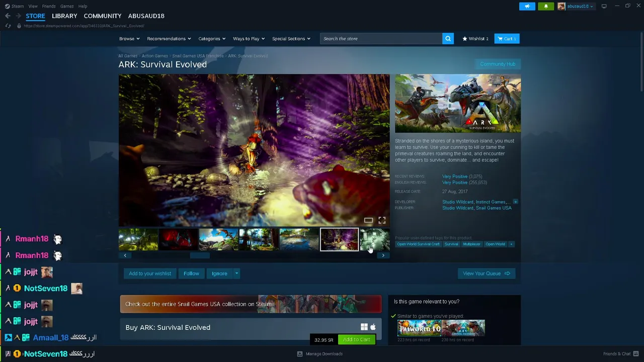Expand the Browse dropdown
Viewport: 644px width, 362px height.
tap(130, 39)
